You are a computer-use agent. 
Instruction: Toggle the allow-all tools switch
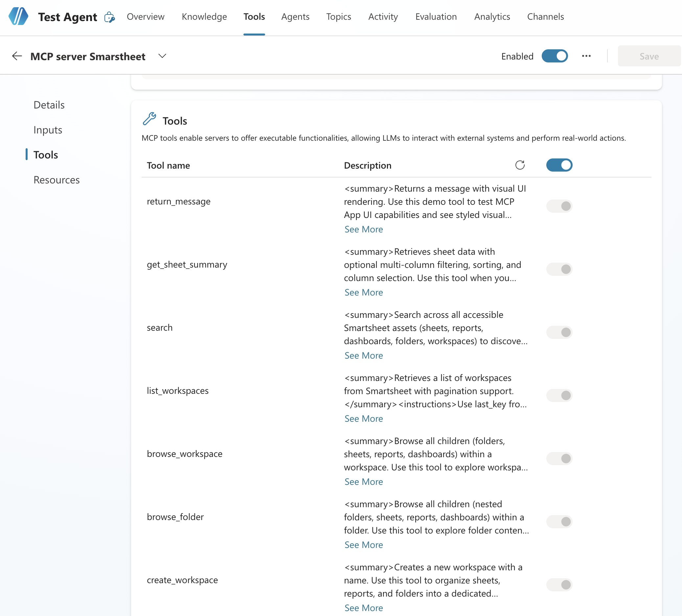coord(559,165)
